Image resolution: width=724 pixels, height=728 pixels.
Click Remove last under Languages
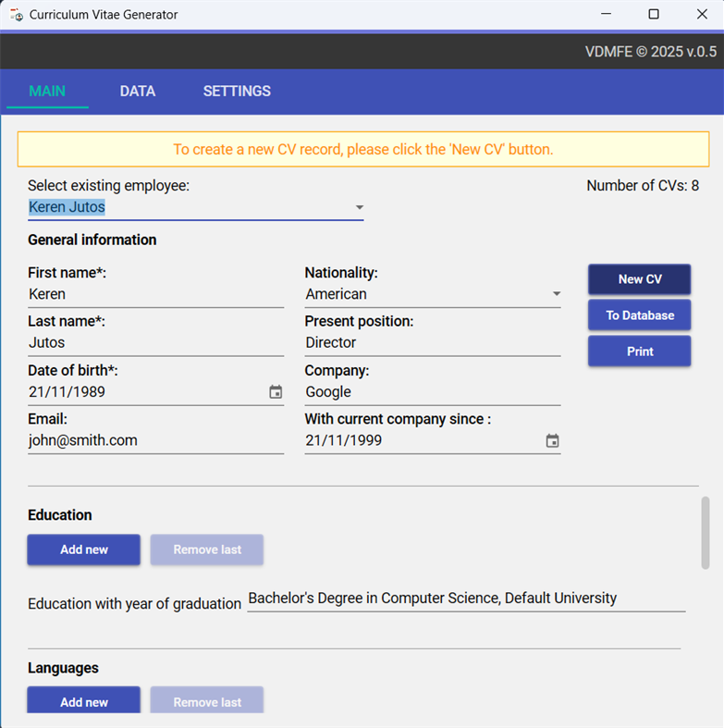coord(207,700)
